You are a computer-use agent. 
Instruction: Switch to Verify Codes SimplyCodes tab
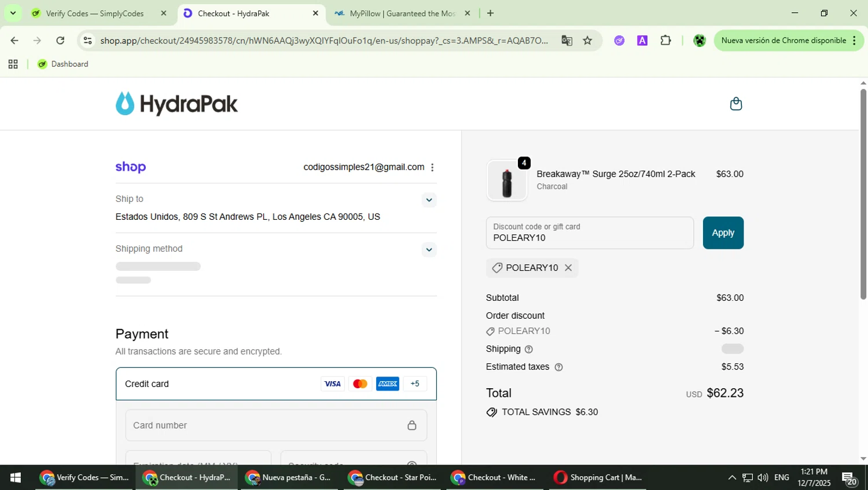pyautogui.click(x=95, y=13)
